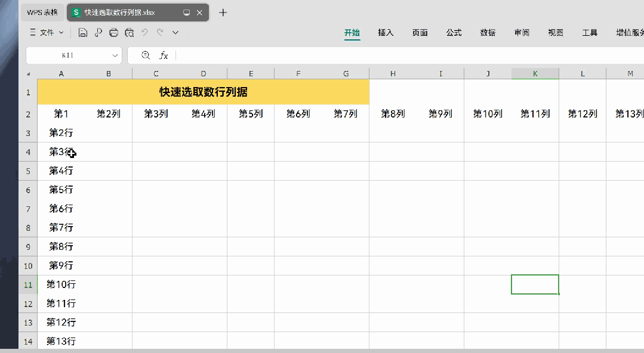The height and width of the screenshot is (353, 644).
Task: Open the 文件 menu
Action: click(47, 32)
